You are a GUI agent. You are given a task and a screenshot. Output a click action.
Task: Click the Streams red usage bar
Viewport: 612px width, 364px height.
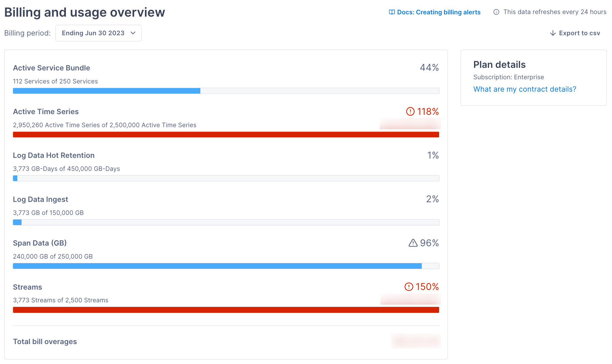(226, 310)
